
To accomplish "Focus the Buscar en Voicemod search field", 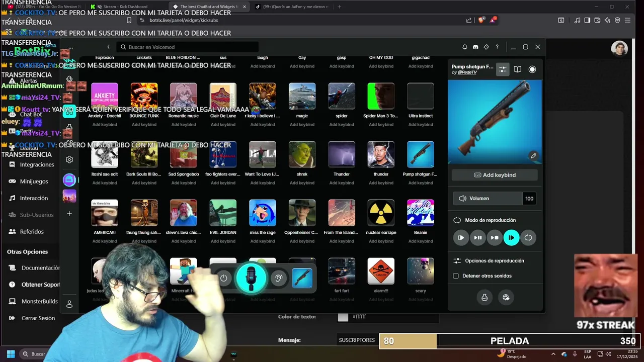I will (187, 47).
